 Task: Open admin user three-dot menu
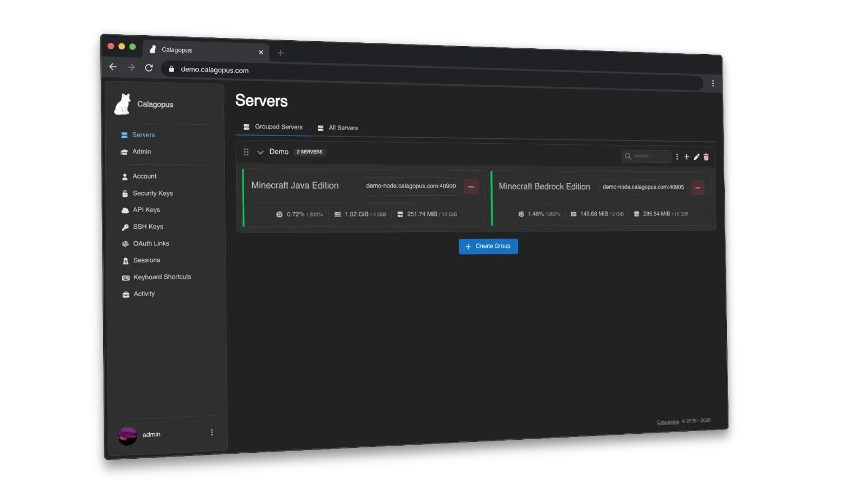click(x=212, y=433)
